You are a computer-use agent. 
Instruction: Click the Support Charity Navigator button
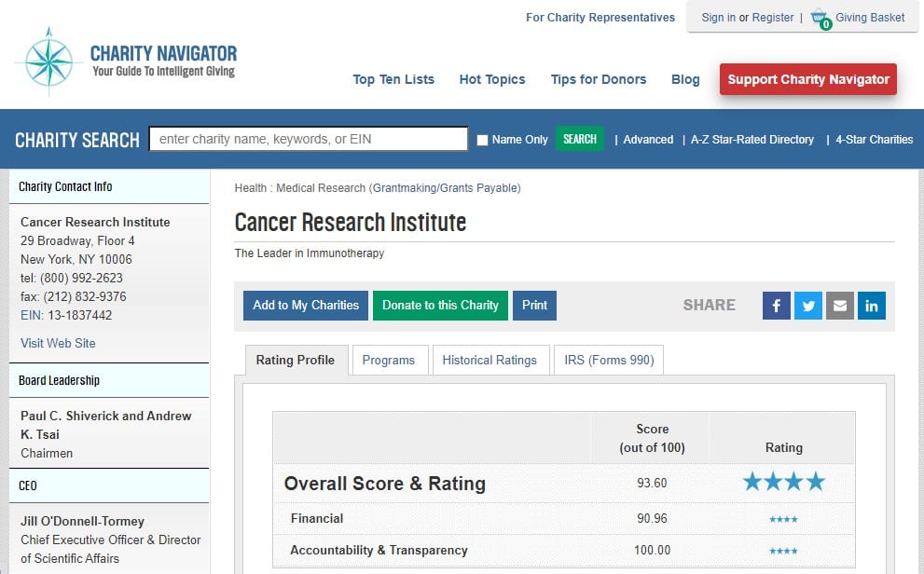[807, 79]
